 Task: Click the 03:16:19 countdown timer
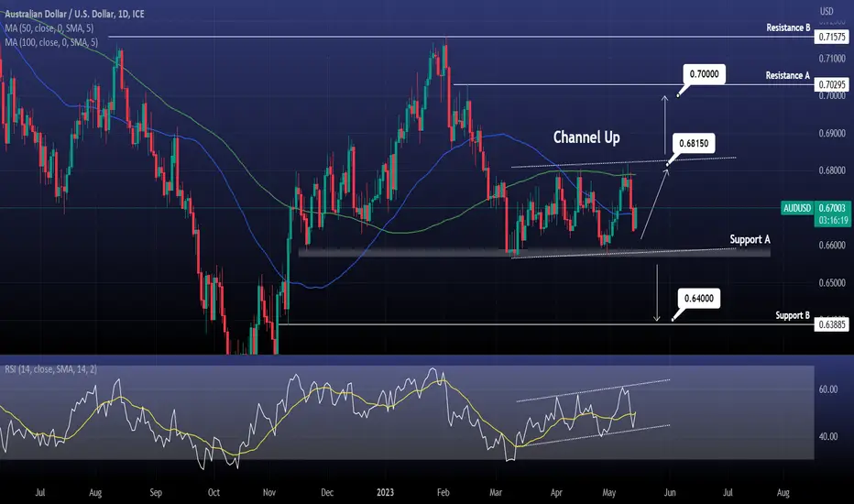[x=832, y=221]
